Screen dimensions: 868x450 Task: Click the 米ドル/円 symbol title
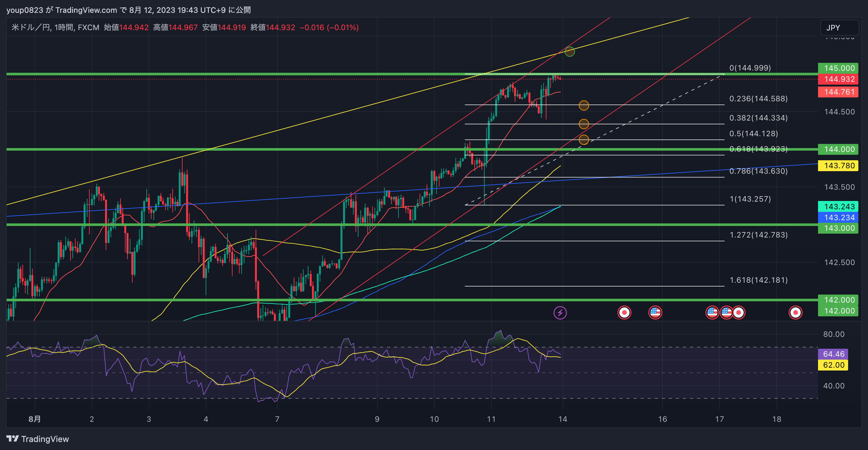pos(31,27)
